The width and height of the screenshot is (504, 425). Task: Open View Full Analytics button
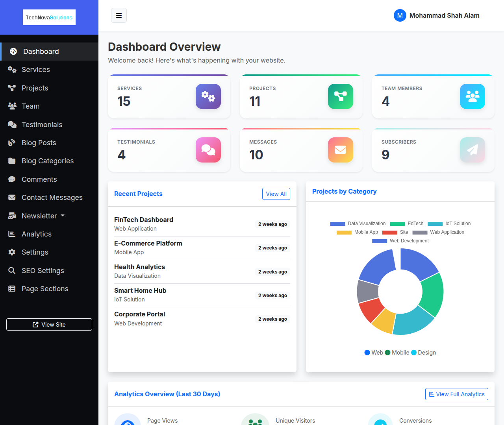click(456, 394)
